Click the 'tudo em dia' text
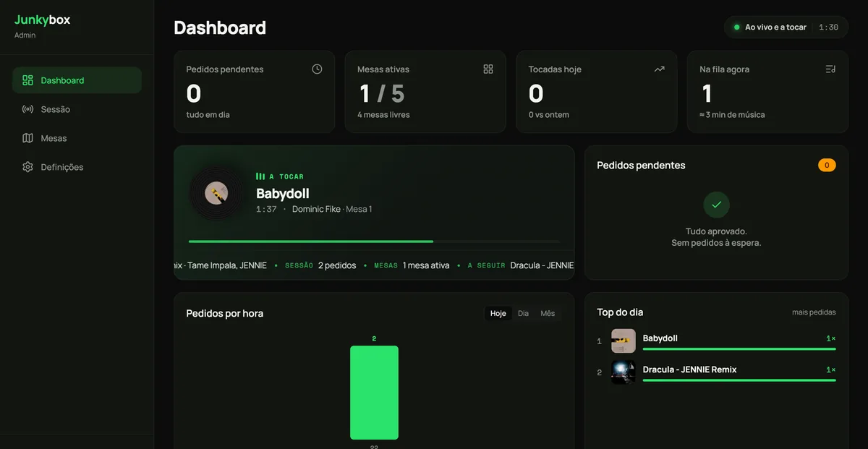Viewport: 868px width, 449px height. coord(208,114)
